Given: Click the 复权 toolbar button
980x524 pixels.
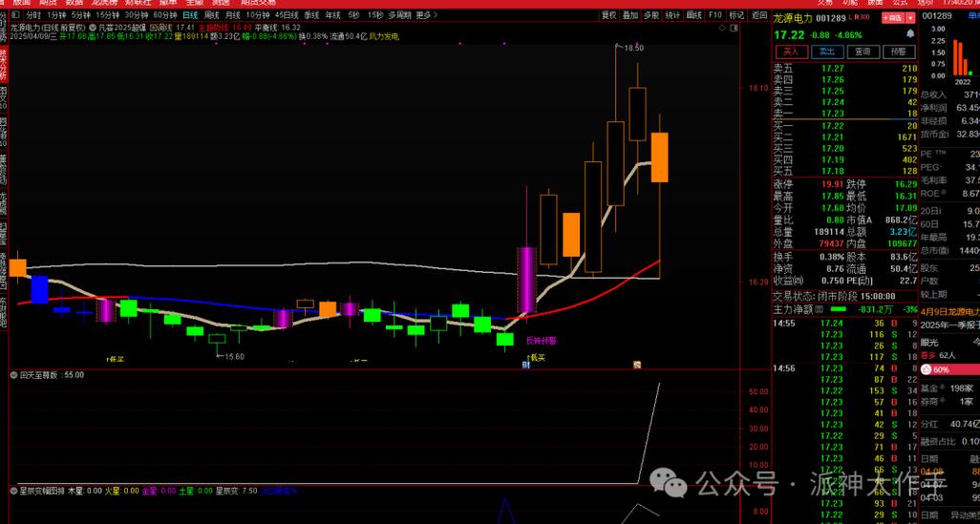Looking at the screenshot, I should click(x=608, y=15).
